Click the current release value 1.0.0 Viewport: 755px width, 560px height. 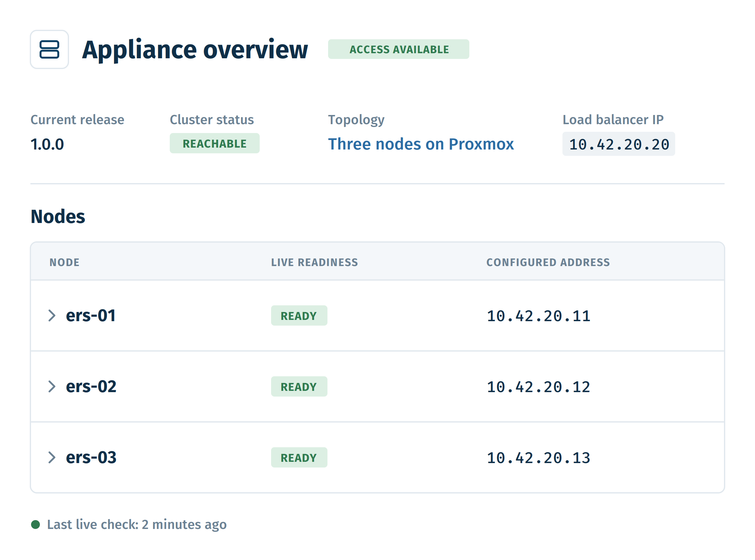coord(47,144)
